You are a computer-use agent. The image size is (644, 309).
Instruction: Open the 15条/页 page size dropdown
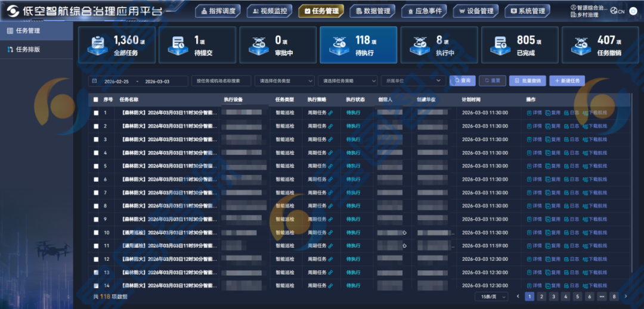[491, 296]
